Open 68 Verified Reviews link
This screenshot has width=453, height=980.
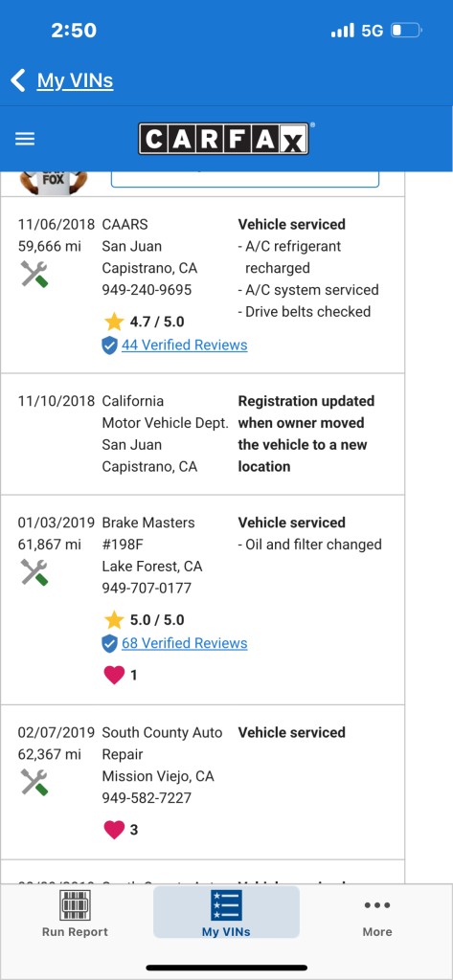click(x=185, y=643)
